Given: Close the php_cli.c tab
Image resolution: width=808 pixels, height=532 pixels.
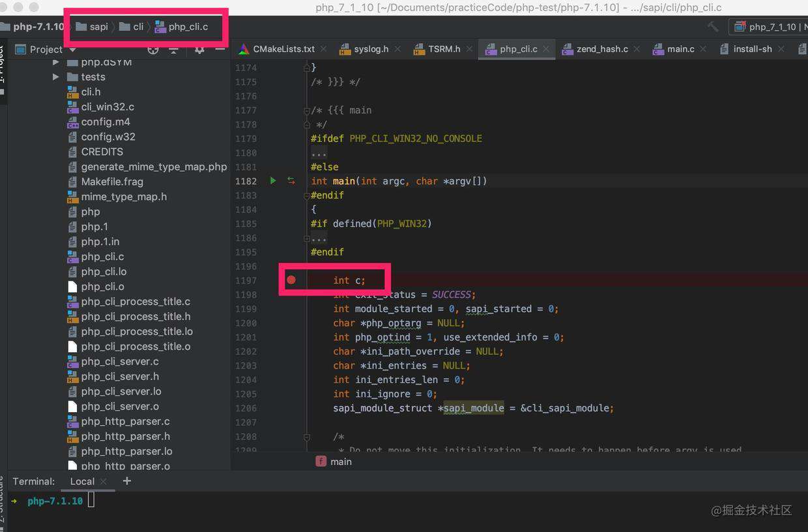Looking at the screenshot, I should [546, 49].
